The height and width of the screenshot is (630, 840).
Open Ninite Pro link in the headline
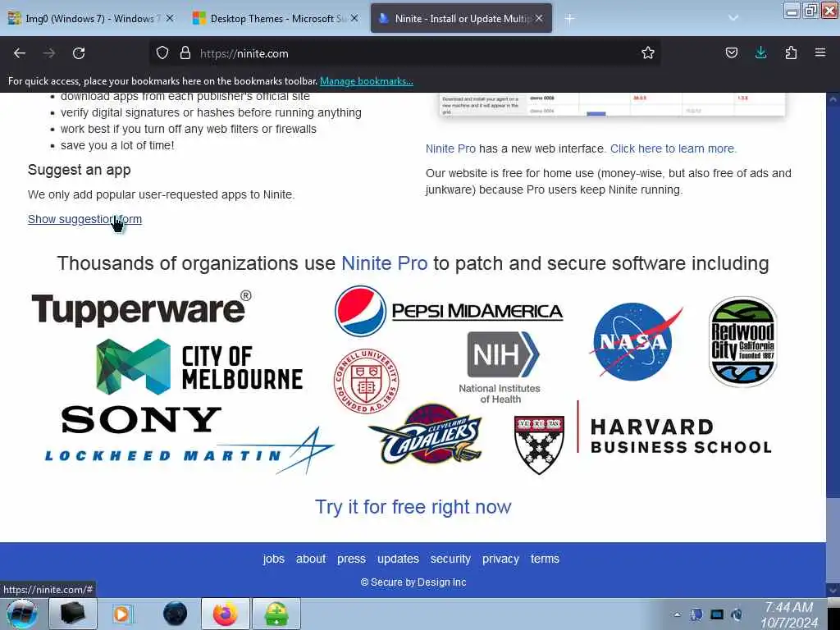(384, 263)
